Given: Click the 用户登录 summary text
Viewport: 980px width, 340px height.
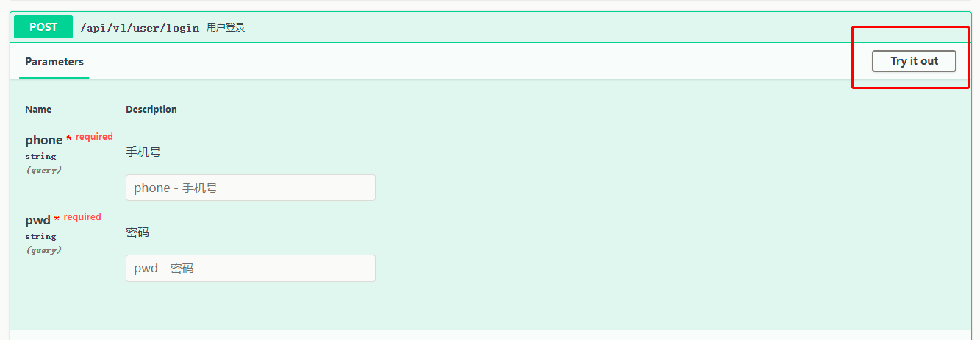Looking at the screenshot, I should click(226, 28).
